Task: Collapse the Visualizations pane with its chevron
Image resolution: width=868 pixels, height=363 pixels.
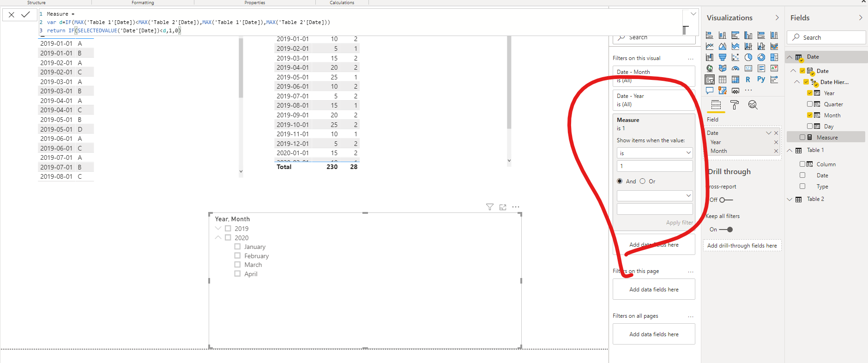Action: [777, 18]
